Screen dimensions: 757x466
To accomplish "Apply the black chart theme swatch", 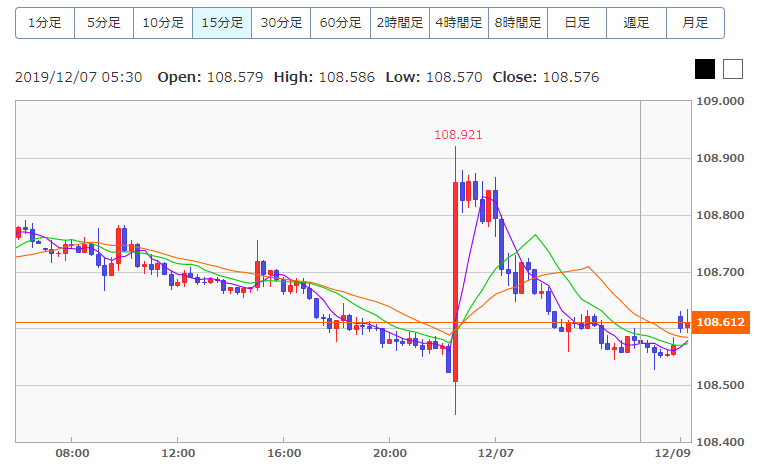I will pos(705,69).
